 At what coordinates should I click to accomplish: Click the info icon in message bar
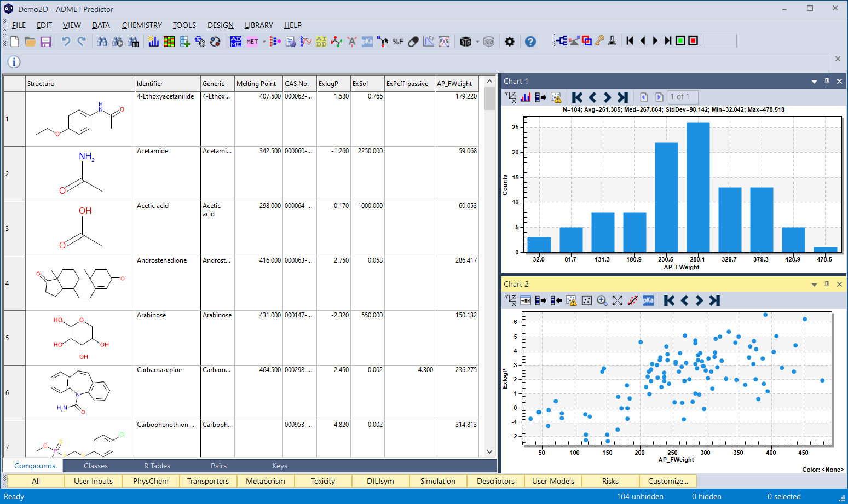[x=14, y=62]
